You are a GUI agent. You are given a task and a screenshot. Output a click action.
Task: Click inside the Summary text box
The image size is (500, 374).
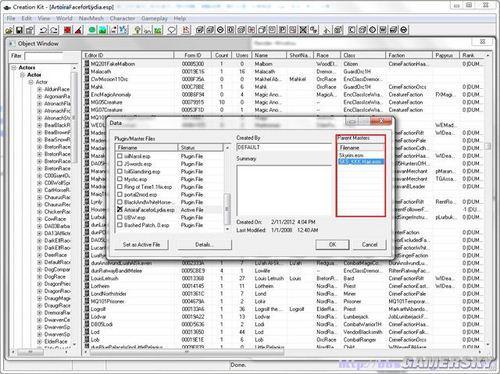point(284,190)
